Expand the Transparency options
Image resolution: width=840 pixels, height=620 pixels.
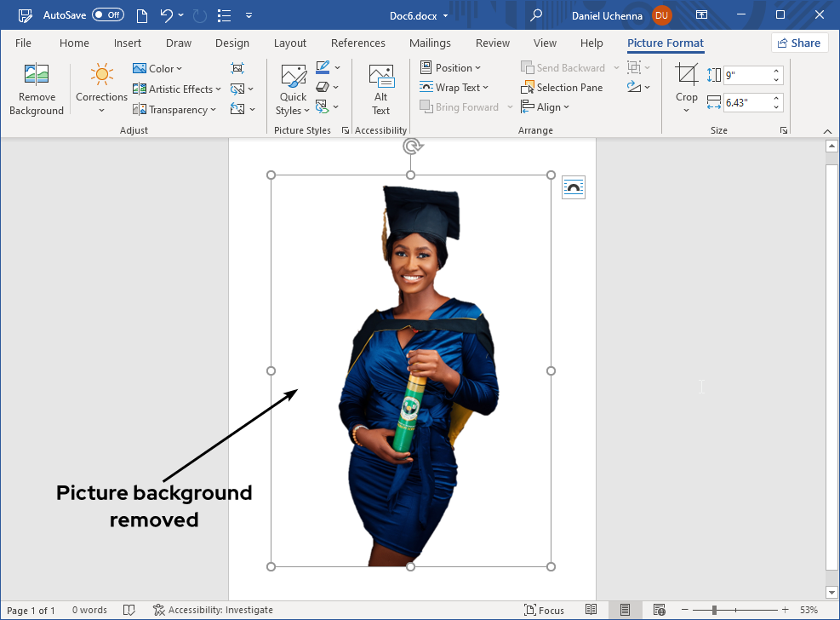174,109
